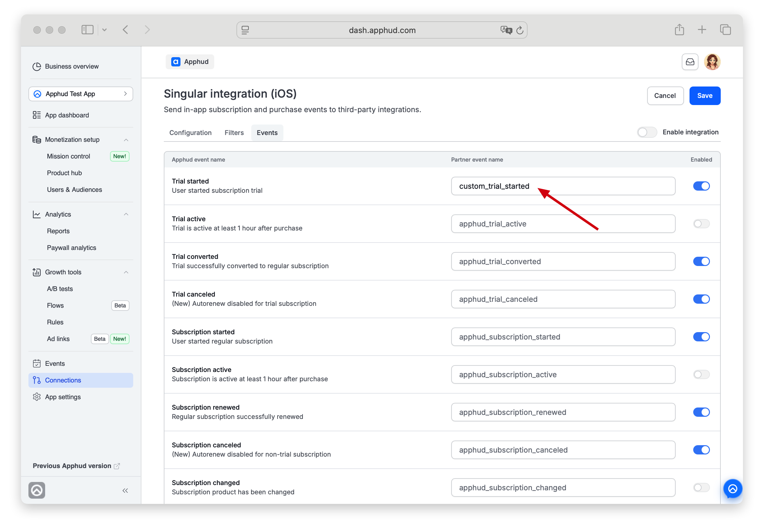764x532 pixels.
Task: Click the App dashboard grid icon
Action: [x=36, y=115]
